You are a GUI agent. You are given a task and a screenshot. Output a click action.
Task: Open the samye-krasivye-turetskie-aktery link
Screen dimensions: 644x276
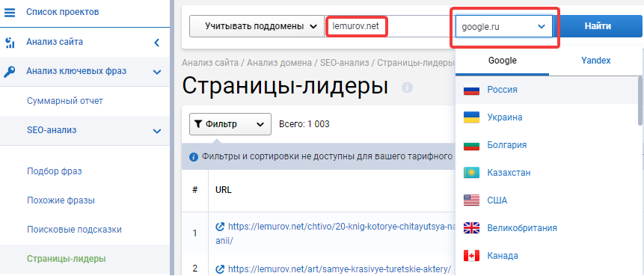tap(340, 269)
